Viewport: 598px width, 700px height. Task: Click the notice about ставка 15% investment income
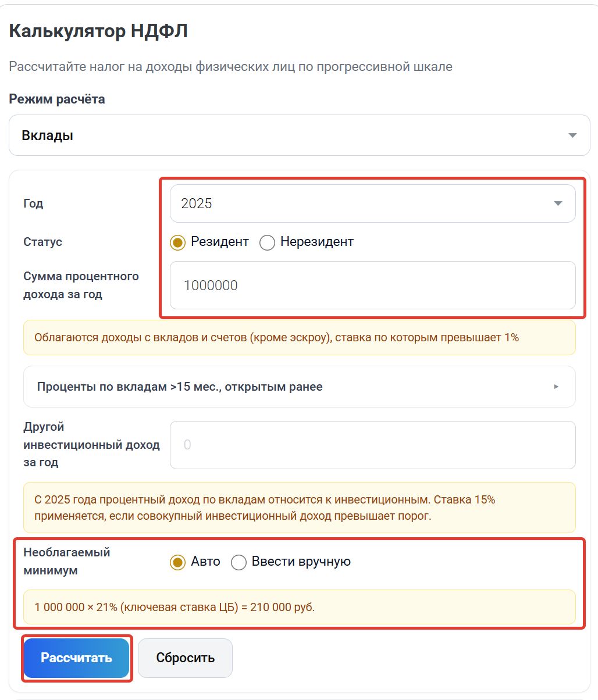pyautogui.click(x=299, y=508)
